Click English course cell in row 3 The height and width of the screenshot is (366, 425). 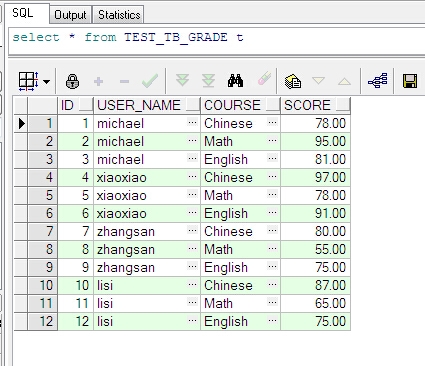(x=240, y=160)
